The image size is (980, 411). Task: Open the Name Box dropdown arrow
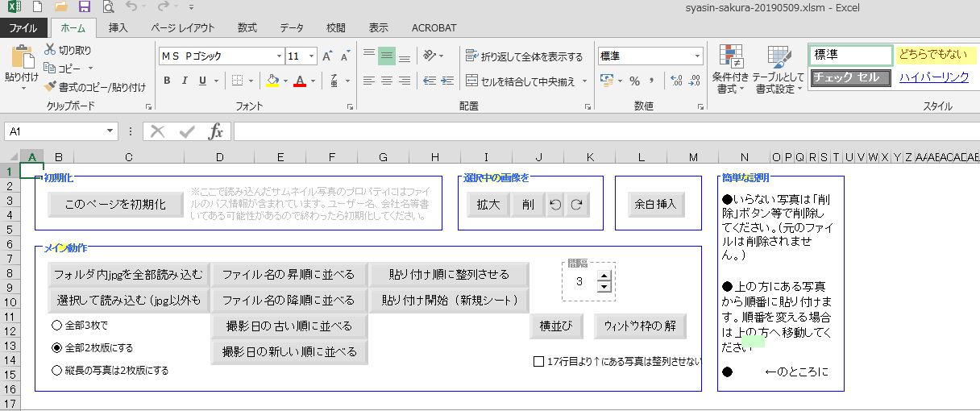pos(110,131)
